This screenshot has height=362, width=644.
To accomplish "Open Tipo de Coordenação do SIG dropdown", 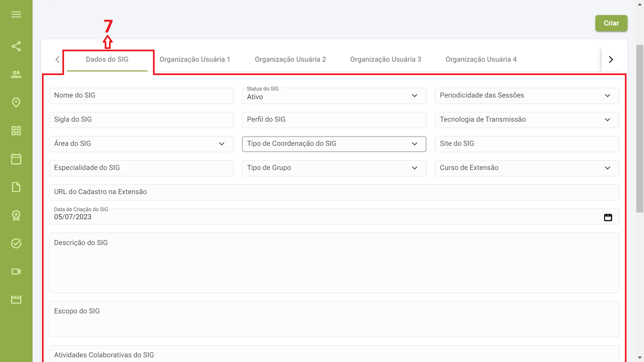I will pos(334,144).
